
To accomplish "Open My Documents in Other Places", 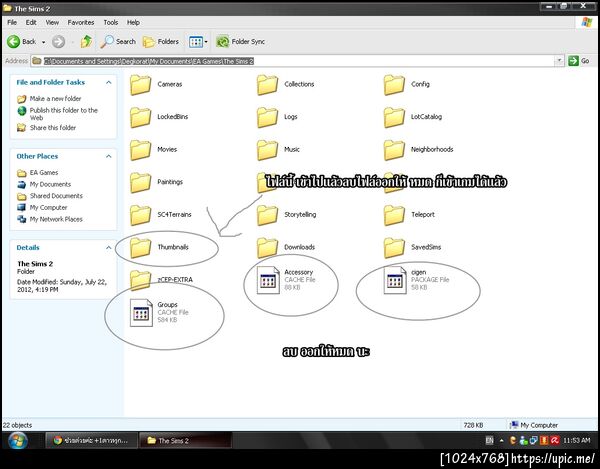I will tap(50, 184).
